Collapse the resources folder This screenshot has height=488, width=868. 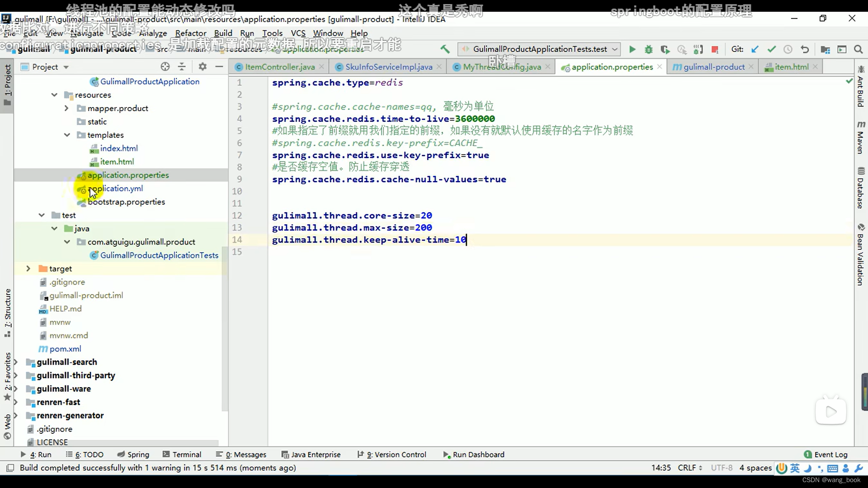(x=54, y=95)
